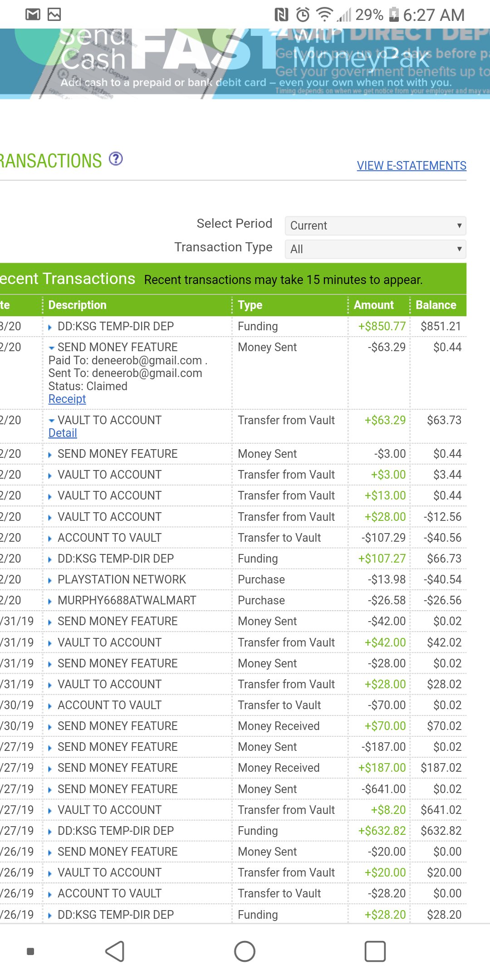Screen dimensions: 490x980
Task: Open the Detail link under Vault to Account
Action: (x=63, y=433)
